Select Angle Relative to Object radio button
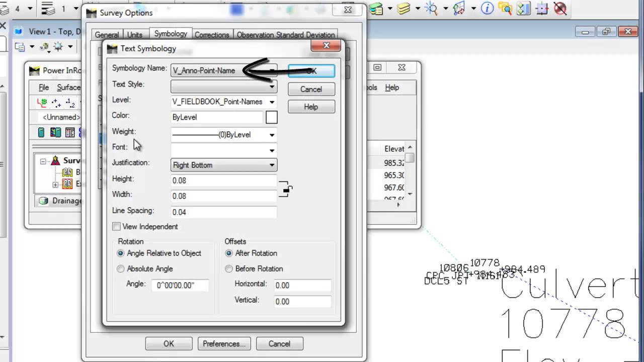 coord(121,253)
